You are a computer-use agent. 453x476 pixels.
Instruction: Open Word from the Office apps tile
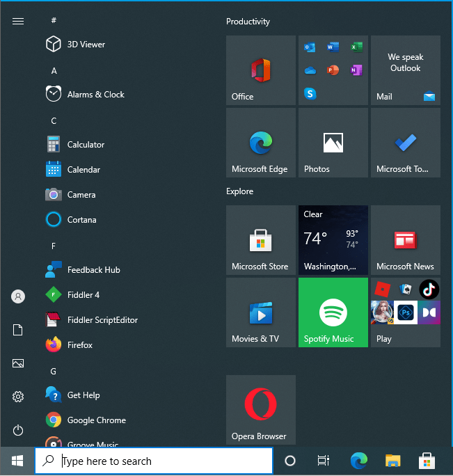point(333,47)
